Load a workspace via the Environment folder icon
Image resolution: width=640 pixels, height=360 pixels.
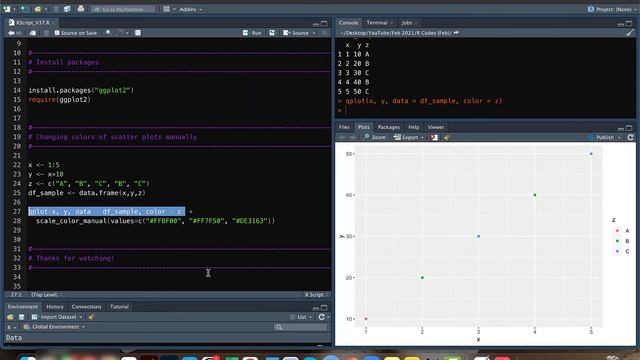(10, 317)
